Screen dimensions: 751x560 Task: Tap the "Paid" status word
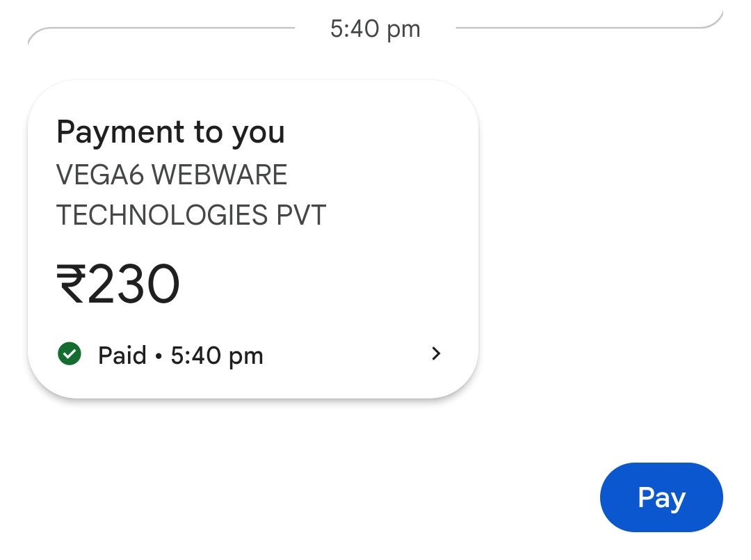122,355
